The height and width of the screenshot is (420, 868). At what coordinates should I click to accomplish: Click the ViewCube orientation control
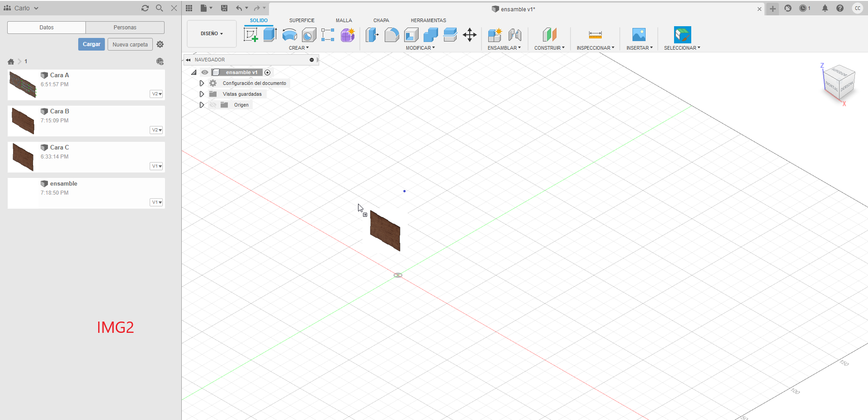(839, 84)
